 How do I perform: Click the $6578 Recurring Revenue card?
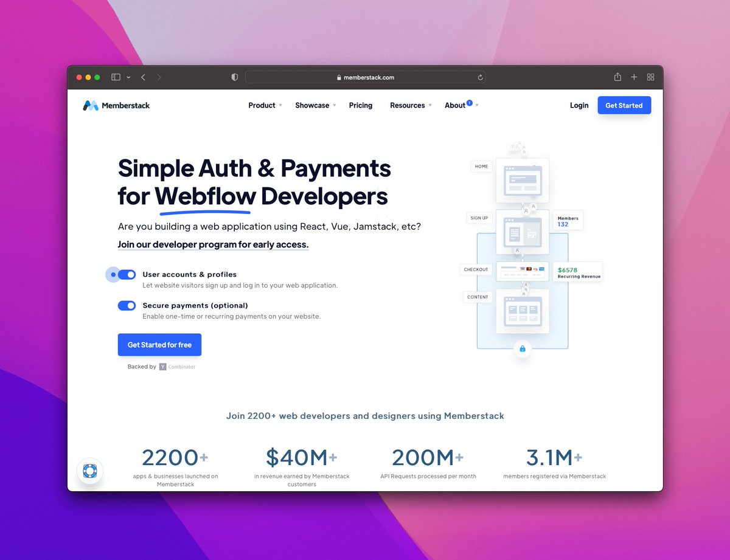578,272
